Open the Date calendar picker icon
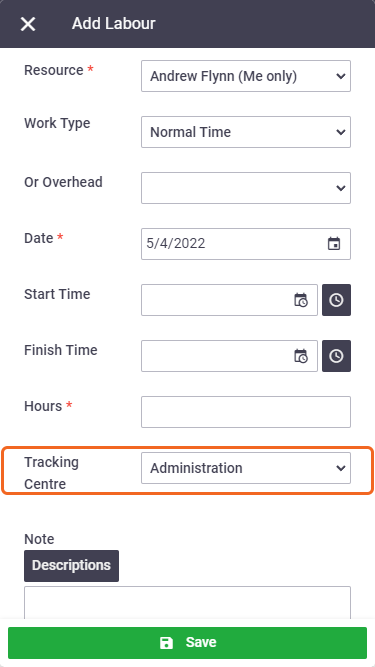The width and height of the screenshot is (375, 667). (x=334, y=244)
